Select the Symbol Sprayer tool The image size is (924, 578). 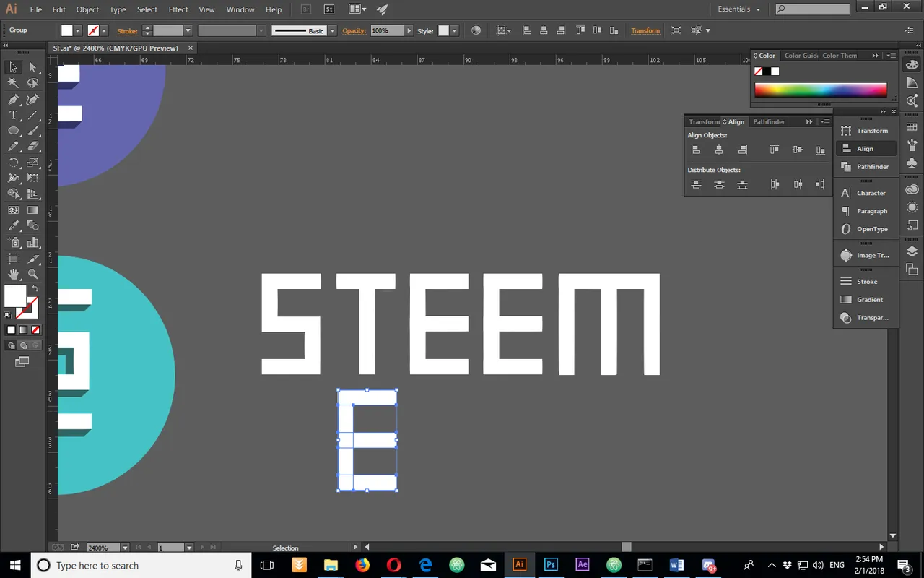pos(13,243)
